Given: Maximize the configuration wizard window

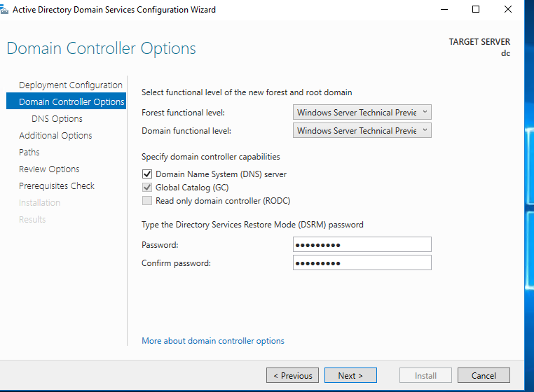Looking at the screenshot, I should click(x=476, y=10).
